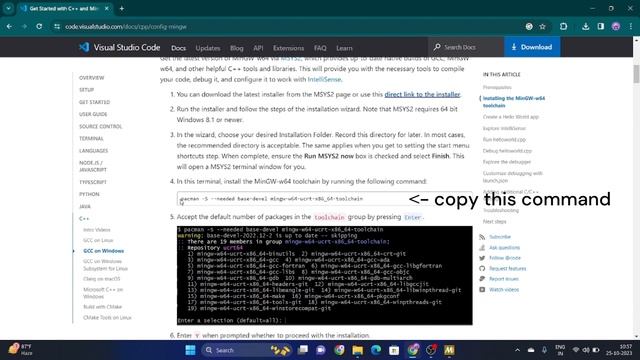Open TERMINAL section in the sidebar

tap(91, 139)
